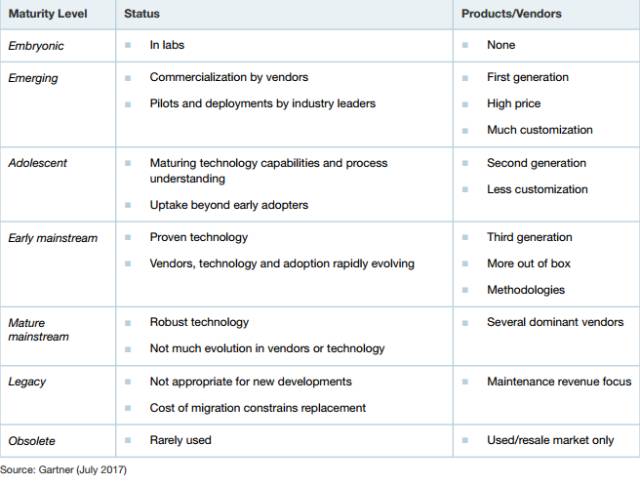
Task: Click the Gartner (July 2017) source note
Action: [x=64, y=469]
